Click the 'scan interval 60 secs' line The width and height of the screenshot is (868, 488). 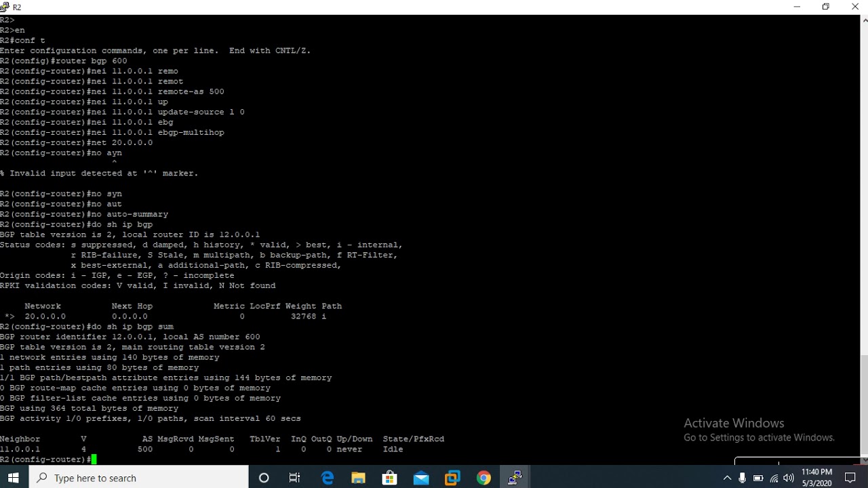(151, 419)
